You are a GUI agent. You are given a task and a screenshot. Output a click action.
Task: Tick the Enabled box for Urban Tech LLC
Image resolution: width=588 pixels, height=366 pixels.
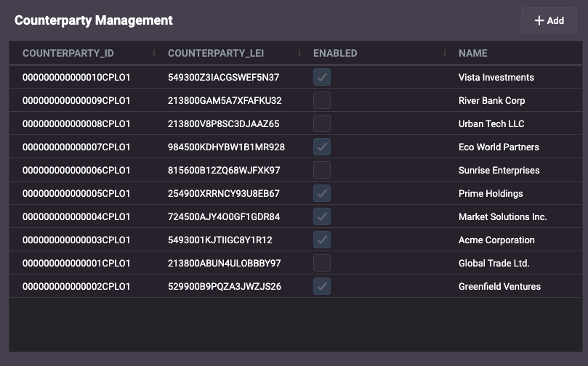coord(322,123)
